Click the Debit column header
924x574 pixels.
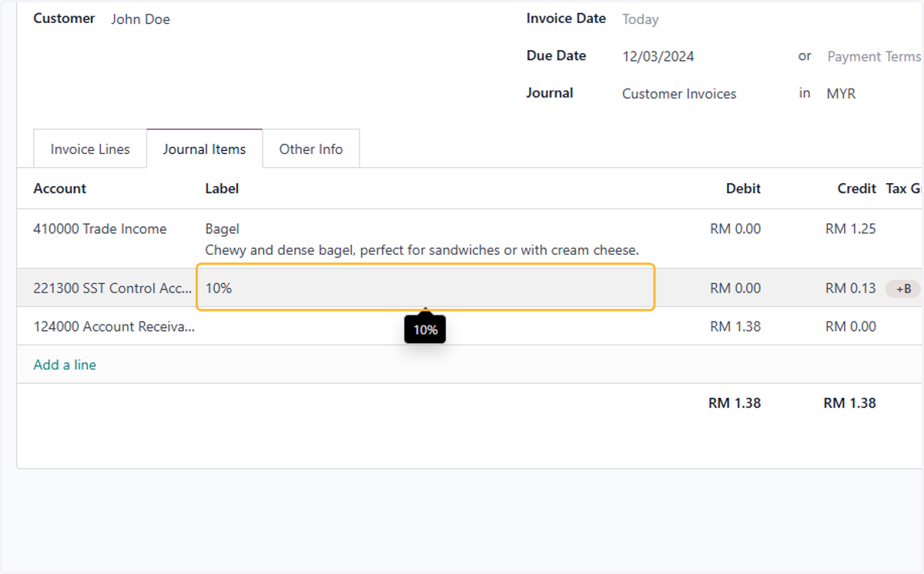(743, 189)
